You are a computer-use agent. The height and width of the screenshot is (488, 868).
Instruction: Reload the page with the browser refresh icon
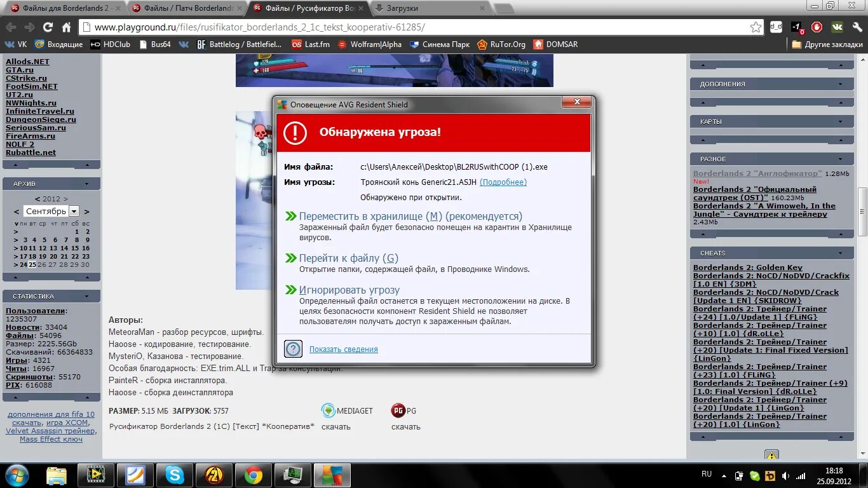tap(48, 27)
